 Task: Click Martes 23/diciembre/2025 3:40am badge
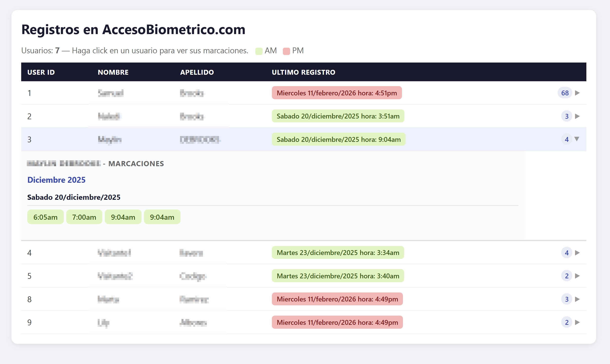click(338, 276)
